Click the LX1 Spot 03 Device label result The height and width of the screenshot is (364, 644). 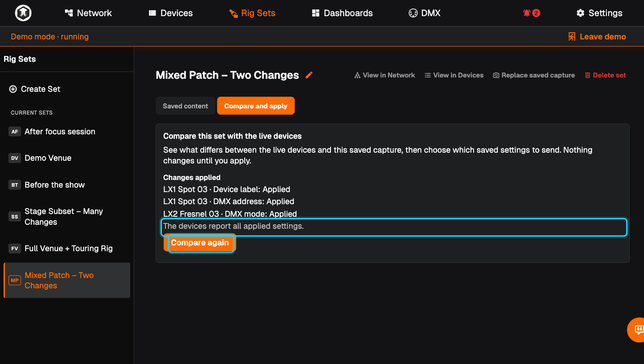tap(227, 189)
